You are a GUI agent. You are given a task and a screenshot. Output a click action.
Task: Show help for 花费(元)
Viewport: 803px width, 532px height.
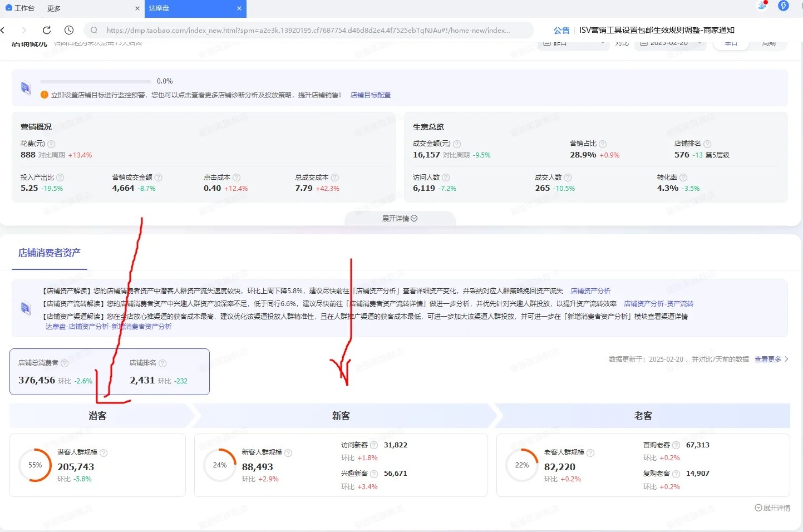point(51,144)
